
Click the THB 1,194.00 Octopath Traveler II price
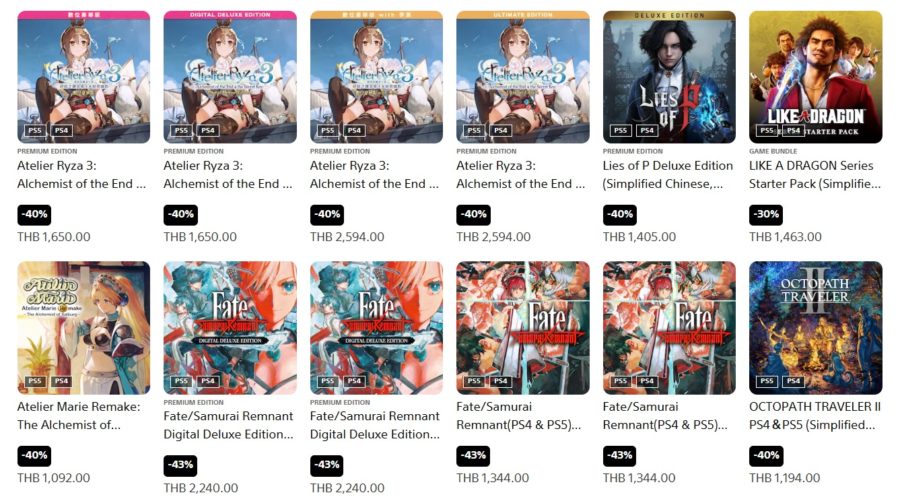(x=785, y=477)
